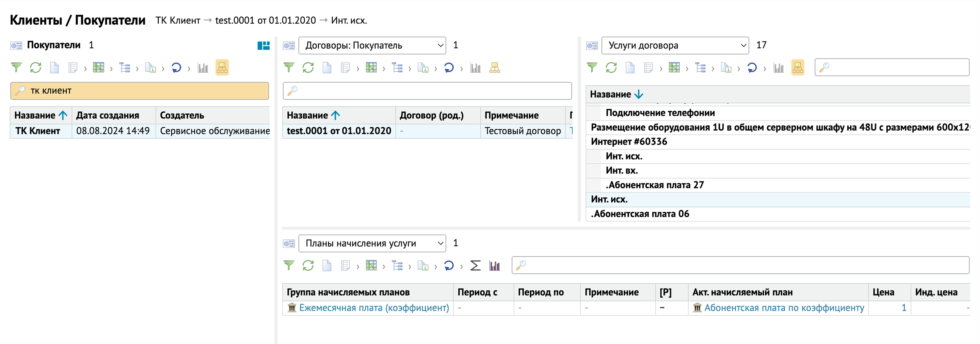Expand chevron after tree icon in Договоры toolbar
This screenshot has width=980, height=344.
click(410, 69)
